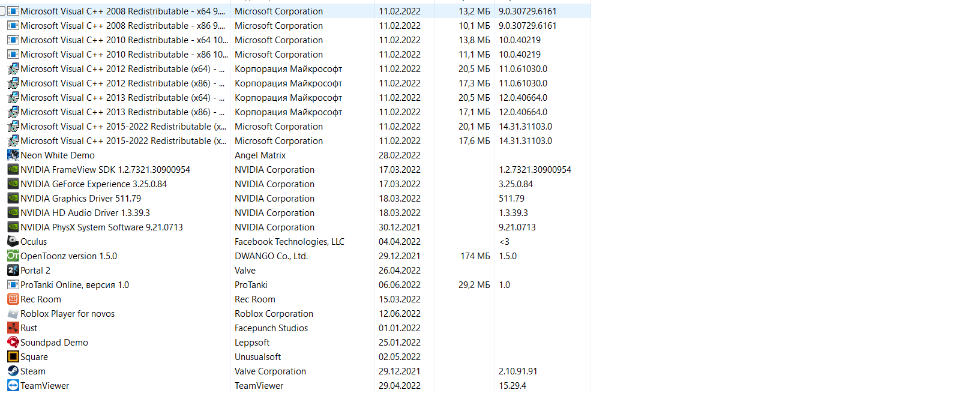The width and height of the screenshot is (980, 393).
Task: Click the ProTanki Online icon
Action: [x=13, y=285]
